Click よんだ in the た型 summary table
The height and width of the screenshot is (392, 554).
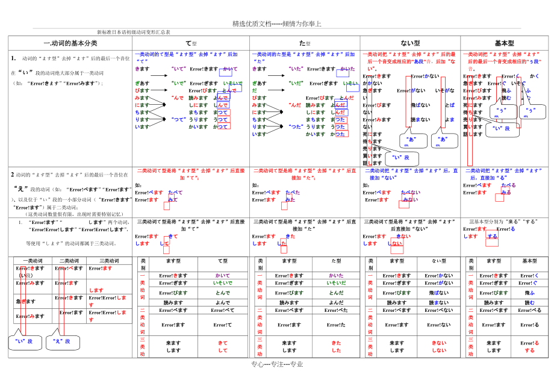[336, 302]
